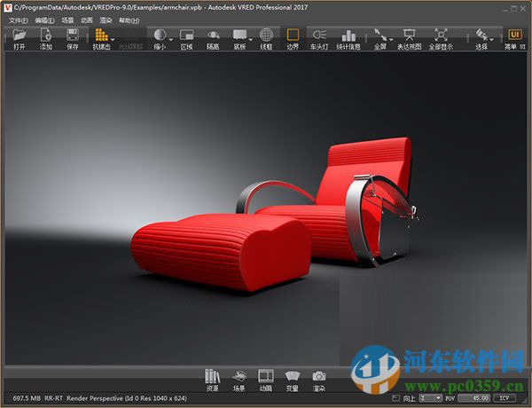The image size is (532, 408).
Task: Open the 渲染 menu in menu bar
Action: click(x=106, y=20)
